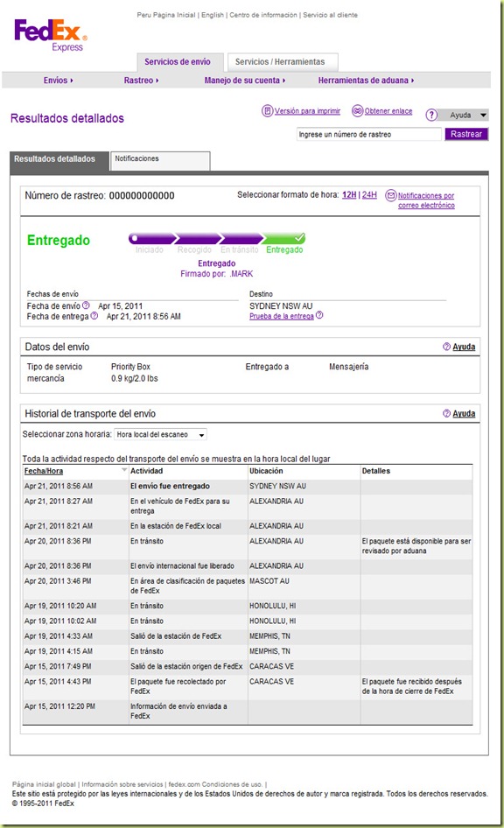
Task: Click 'Salió de la estación origen de FedEx'
Action: (x=186, y=666)
